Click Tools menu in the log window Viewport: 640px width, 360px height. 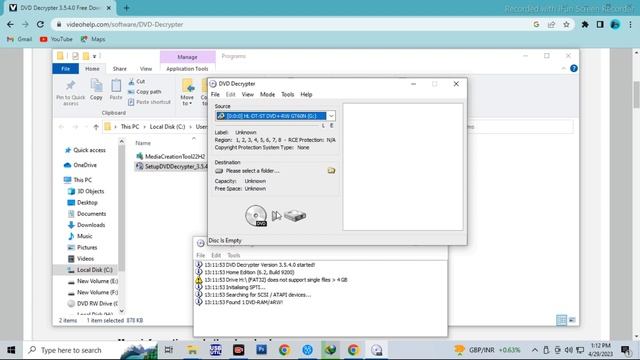pyautogui.click(x=233, y=255)
